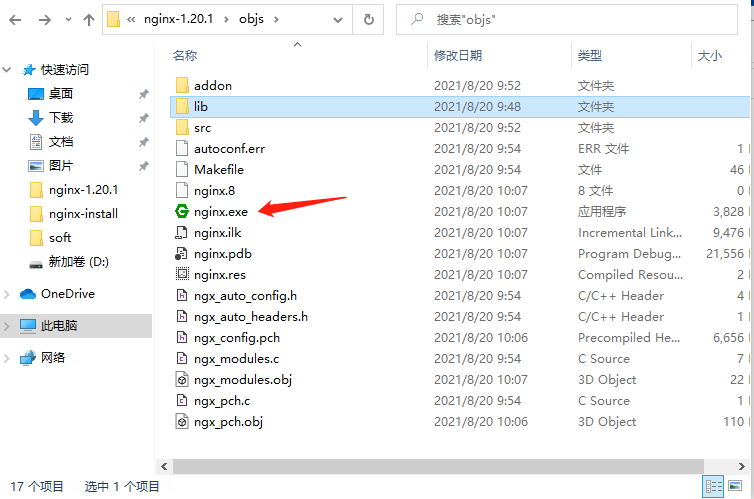
Task: Select 下载 in quick access
Action: (61, 118)
